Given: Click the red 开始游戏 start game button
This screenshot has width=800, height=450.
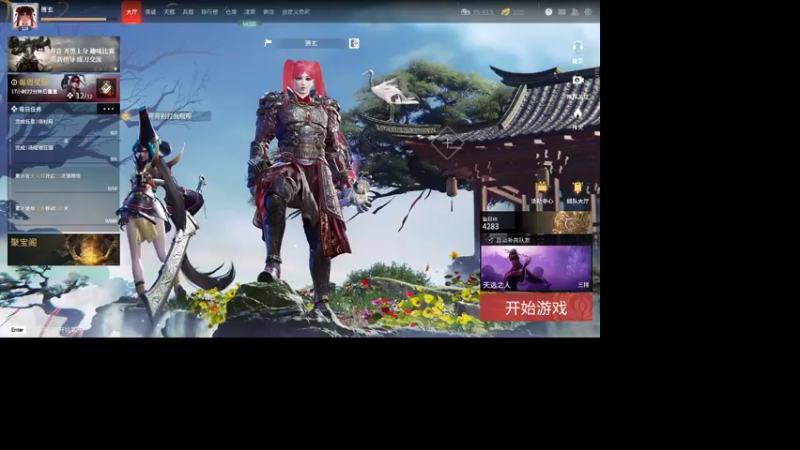Looking at the screenshot, I should [536, 308].
